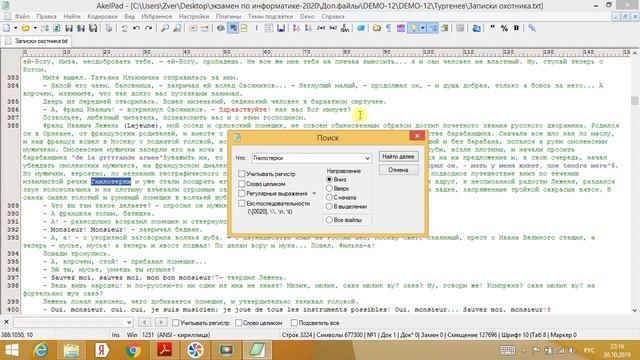Click next-match '>' button in bottom bar

pyautogui.click(x=161, y=322)
